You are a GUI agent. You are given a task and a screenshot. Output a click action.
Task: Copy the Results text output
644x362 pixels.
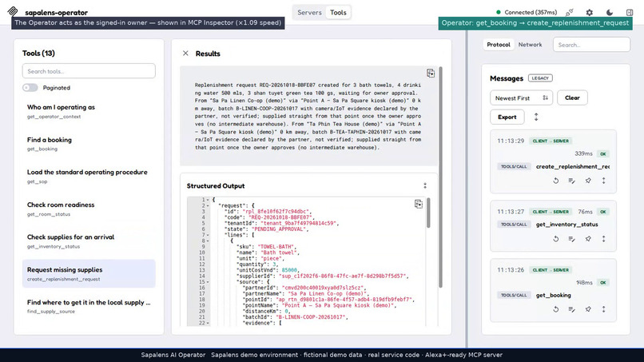[x=431, y=74]
